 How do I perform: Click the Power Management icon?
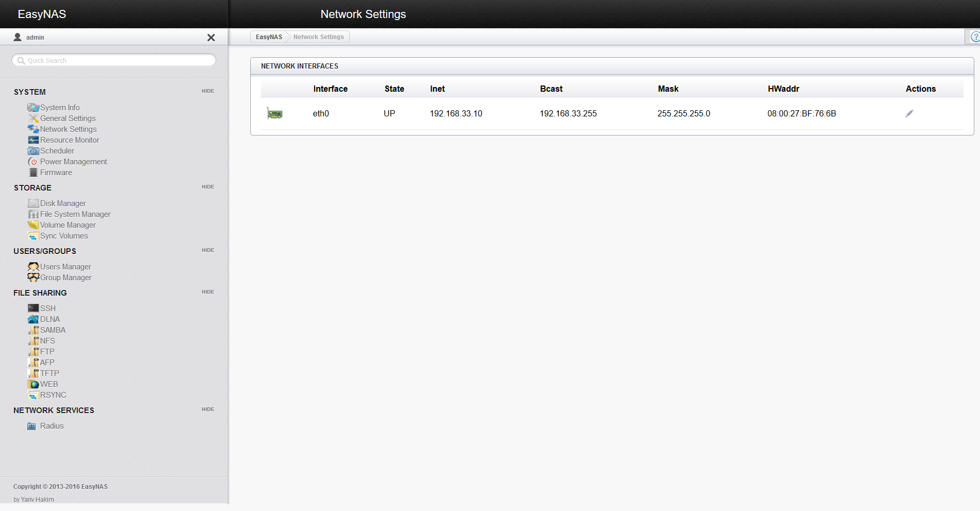click(x=33, y=162)
